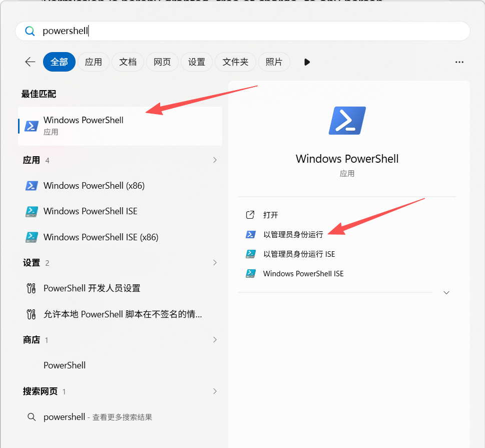Select the 文档 filter tab
This screenshot has width=485, height=448.
pos(128,62)
